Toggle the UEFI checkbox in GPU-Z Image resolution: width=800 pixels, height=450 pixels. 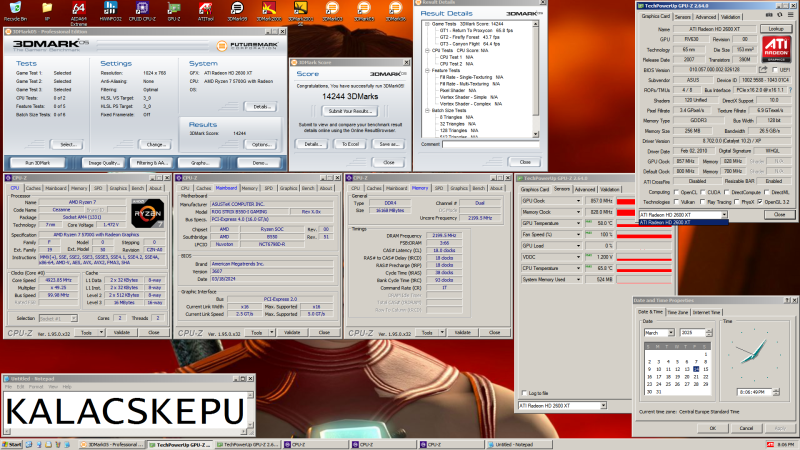pos(775,70)
